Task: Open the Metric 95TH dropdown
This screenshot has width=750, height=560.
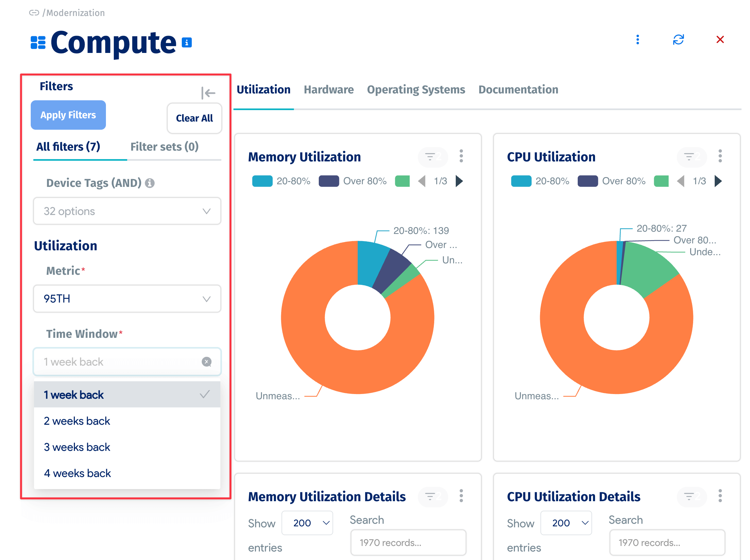Action: coord(127,299)
